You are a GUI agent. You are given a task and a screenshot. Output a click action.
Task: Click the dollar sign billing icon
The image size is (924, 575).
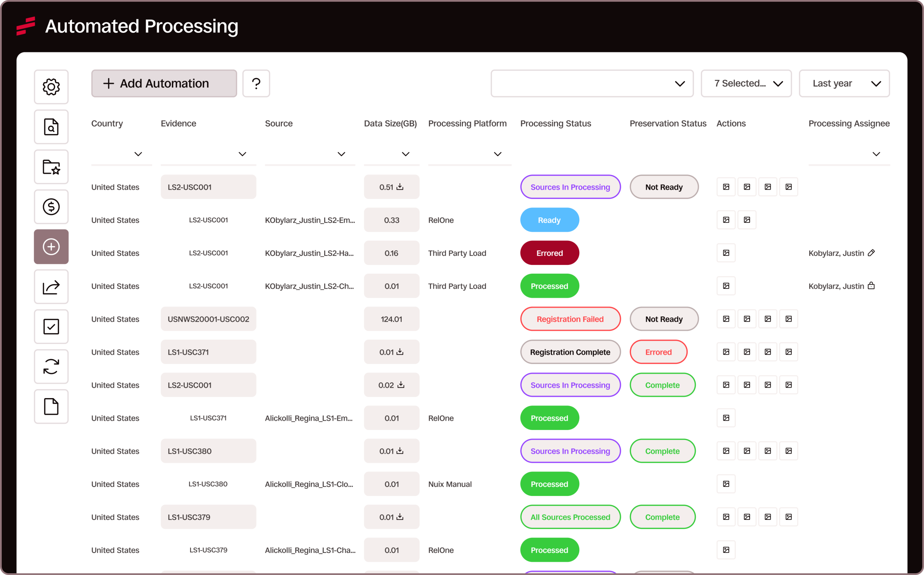(x=51, y=206)
